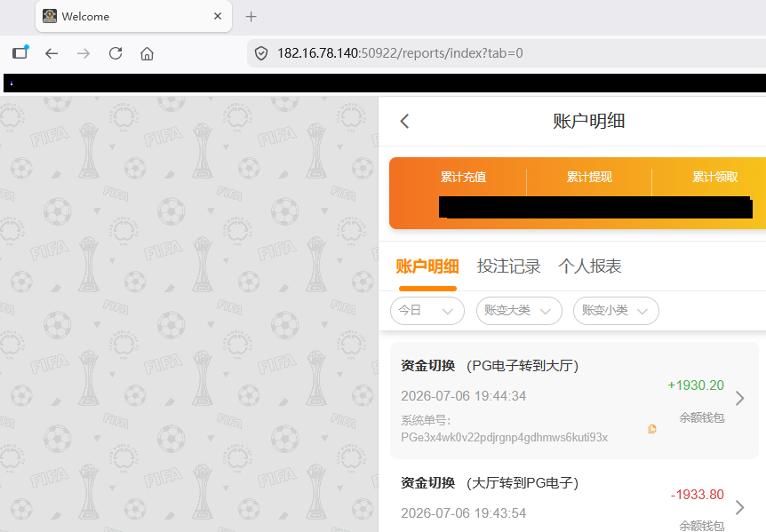Click the address bar URL field
The image size is (766, 532).
click(x=507, y=53)
